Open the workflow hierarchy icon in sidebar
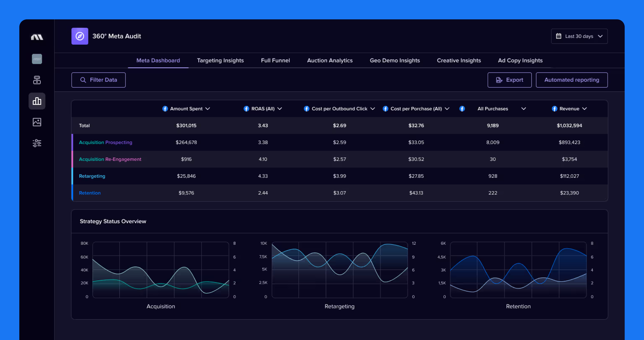644x340 pixels. pyautogui.click(x=37, y=80)
